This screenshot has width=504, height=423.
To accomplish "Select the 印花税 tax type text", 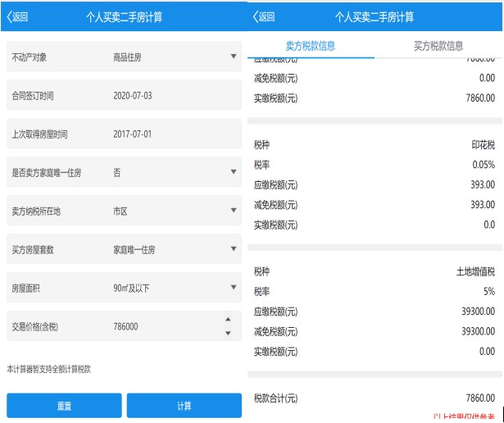I will (484, 145).
